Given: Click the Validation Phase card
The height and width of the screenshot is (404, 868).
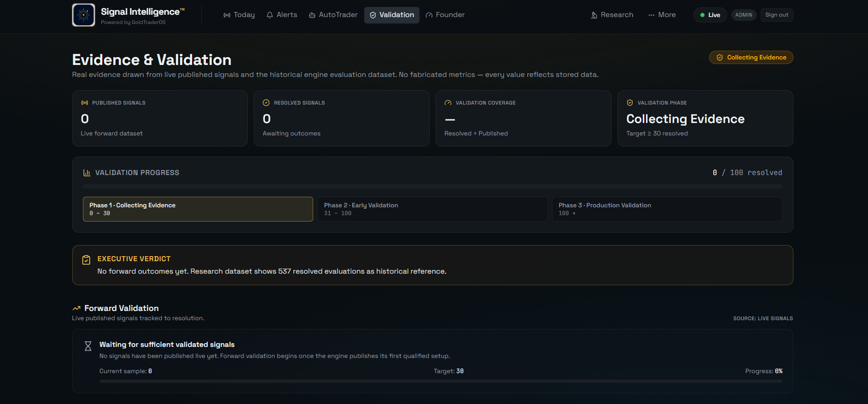Looking at the screenshot, I should [x=705, y=118].
